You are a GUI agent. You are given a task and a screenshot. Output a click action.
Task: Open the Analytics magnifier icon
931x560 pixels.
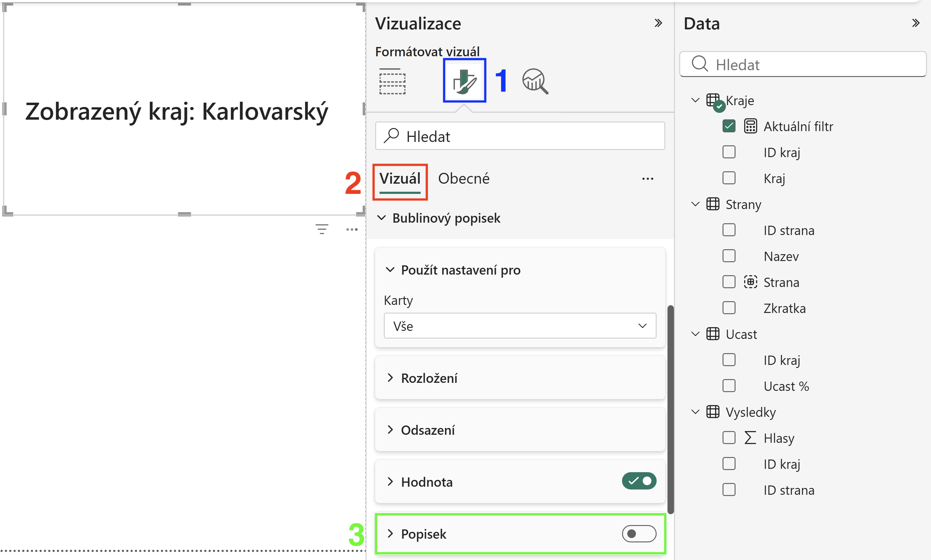pos(535,81)
